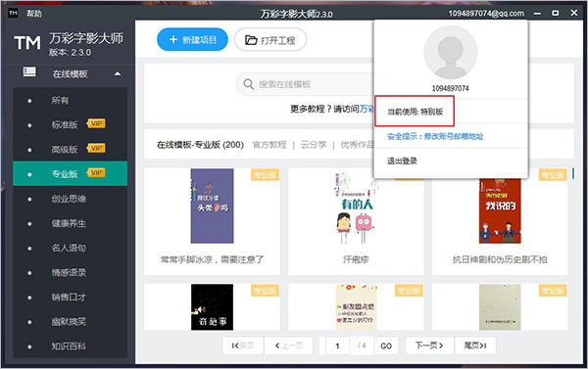Select 高级版 category in sidebar
588x369 pixels.
coord(71,150)
